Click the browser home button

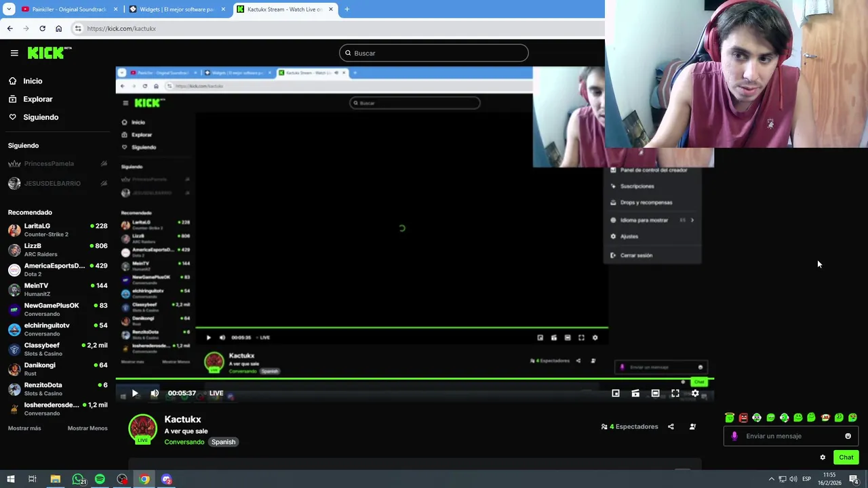point(58,28)
